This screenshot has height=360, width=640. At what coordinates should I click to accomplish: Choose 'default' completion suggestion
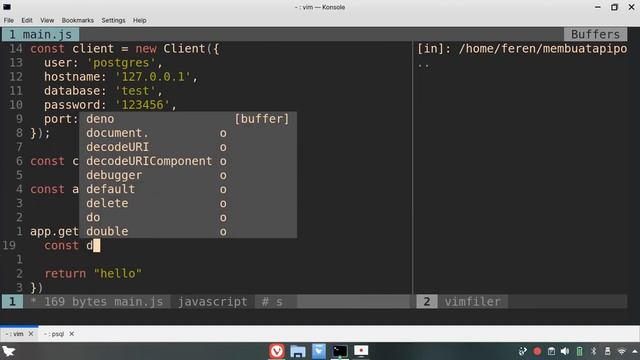188,189
